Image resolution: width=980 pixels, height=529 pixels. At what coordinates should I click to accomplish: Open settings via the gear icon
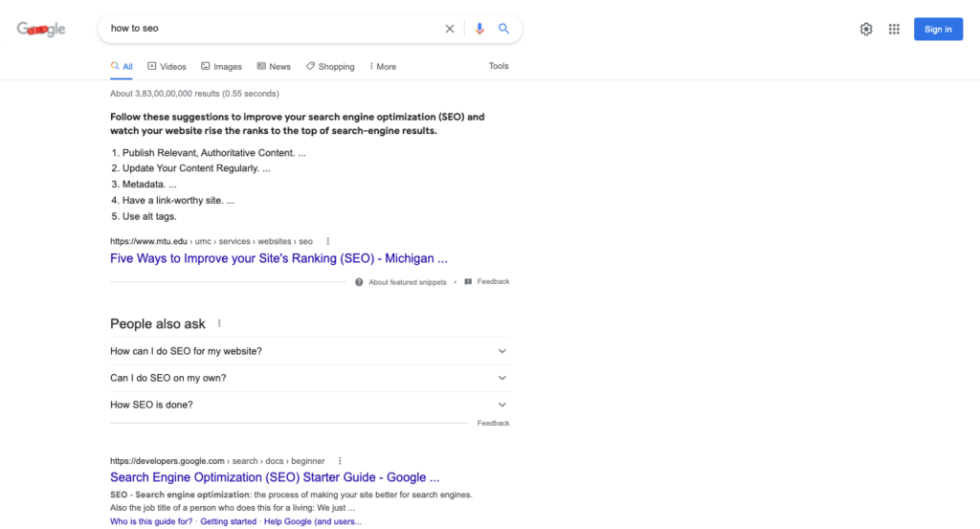click(x=866, y=29)
